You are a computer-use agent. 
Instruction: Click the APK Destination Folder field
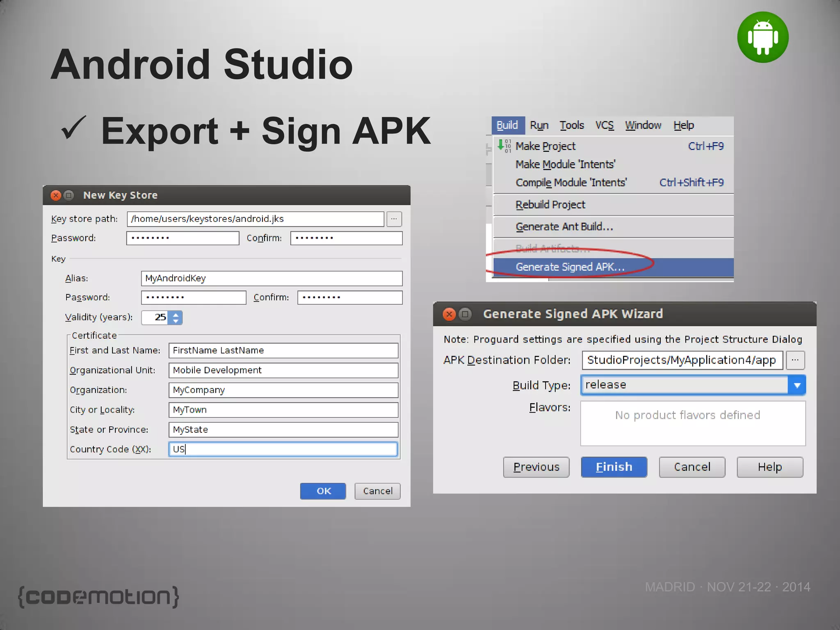682,360
